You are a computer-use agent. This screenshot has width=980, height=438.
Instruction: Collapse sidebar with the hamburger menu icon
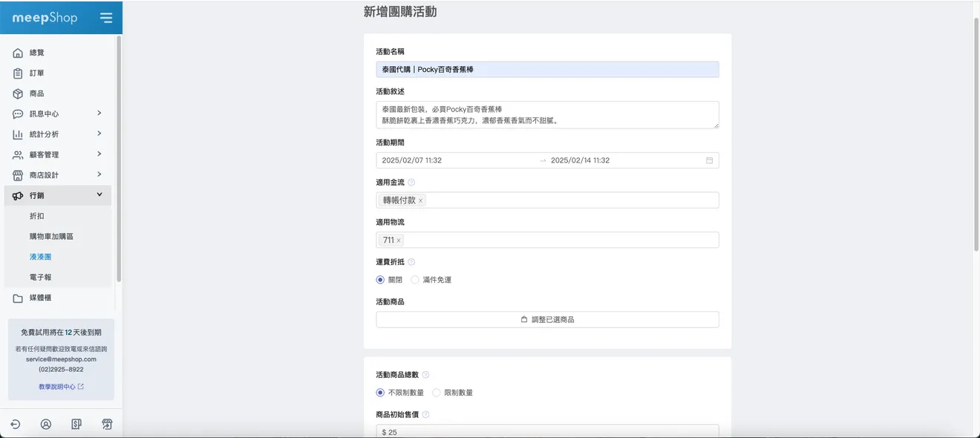tap(106, 18)
